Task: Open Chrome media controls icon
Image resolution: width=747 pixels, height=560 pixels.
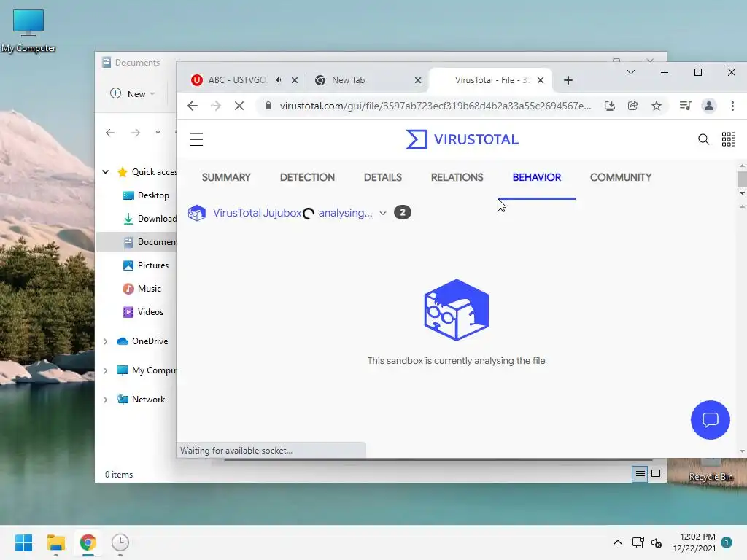Action: click(685, 106)
